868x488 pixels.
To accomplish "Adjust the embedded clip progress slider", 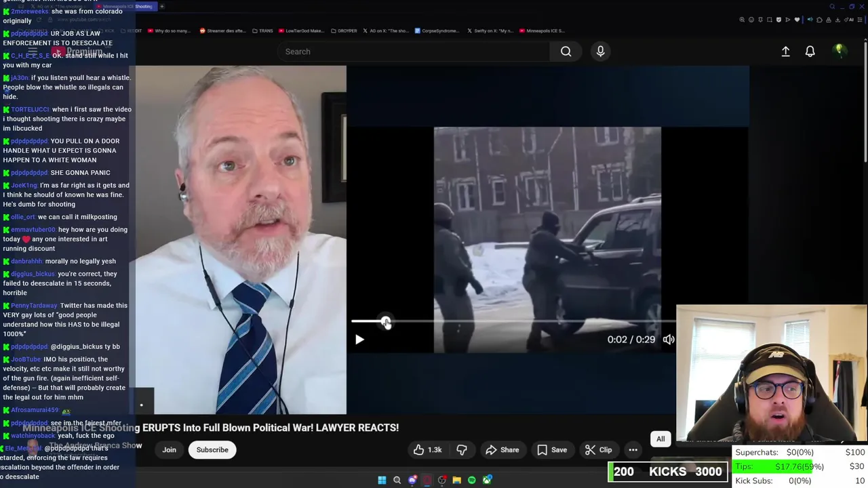I will point(513,322).
